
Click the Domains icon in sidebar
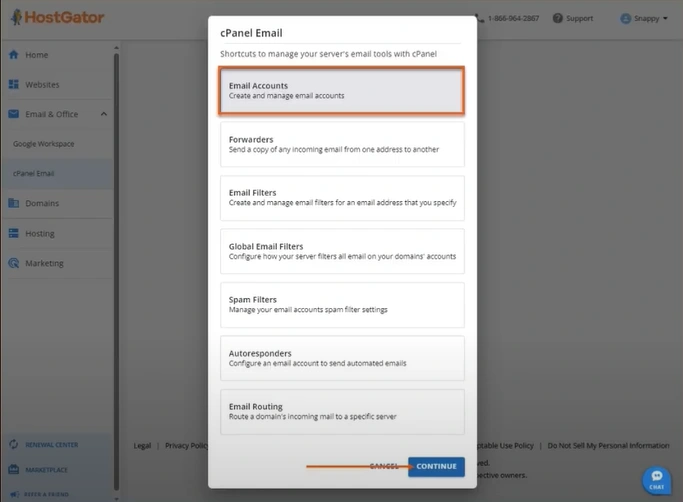point(14,203)
